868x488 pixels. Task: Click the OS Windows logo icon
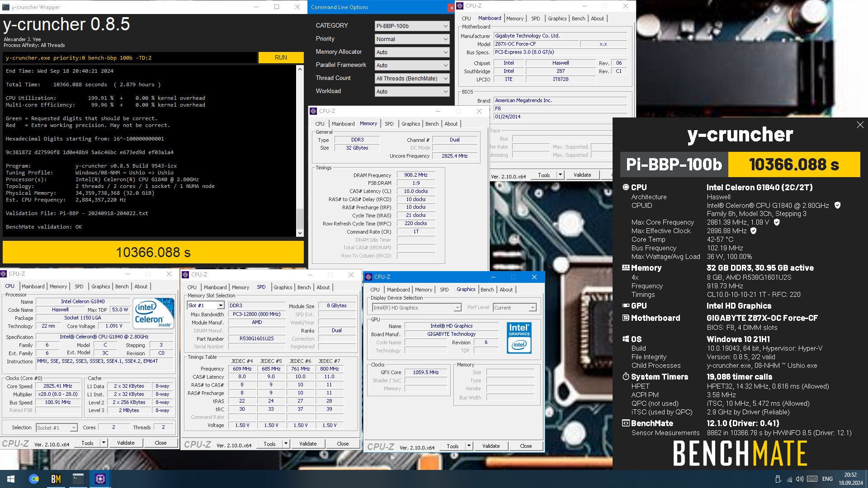click(626, 339)
